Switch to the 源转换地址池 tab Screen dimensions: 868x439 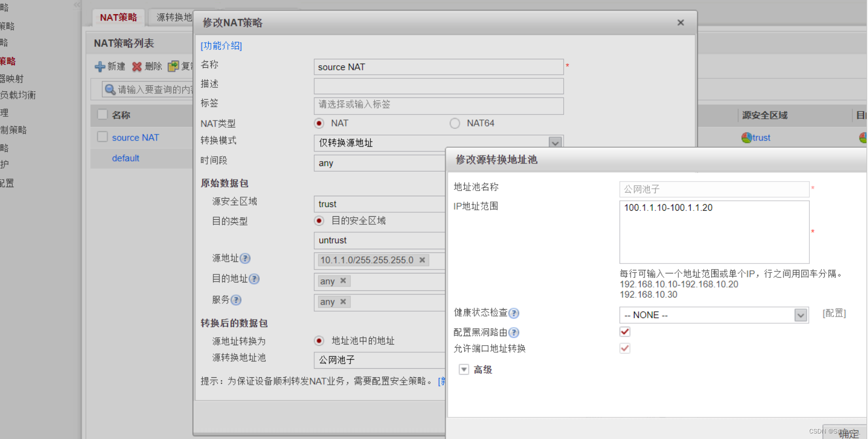[x=172, y=18]
